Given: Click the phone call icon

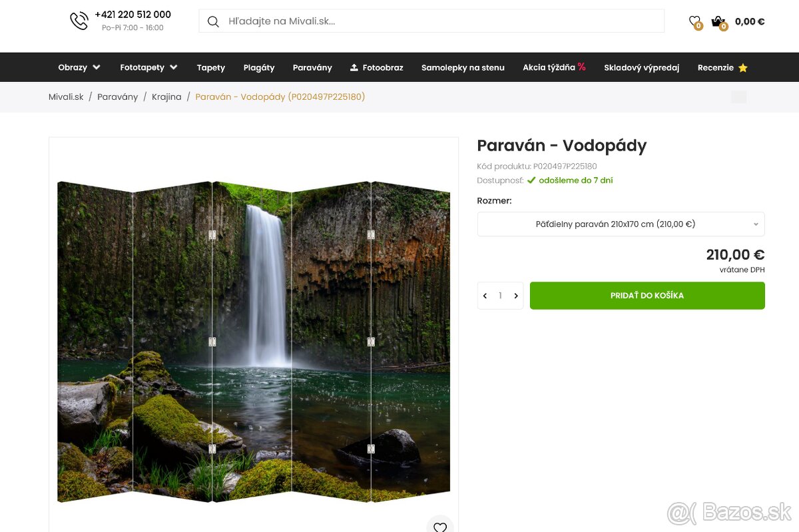Looking at the screenshot, I should (x=79, y=21).
